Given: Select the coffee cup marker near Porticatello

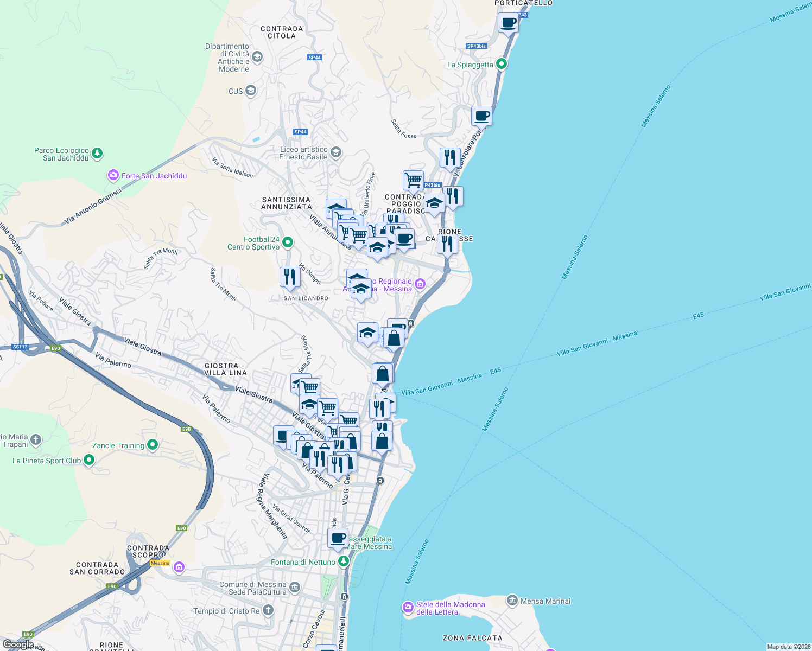Looking at the screenshot, I should [508, 23].
